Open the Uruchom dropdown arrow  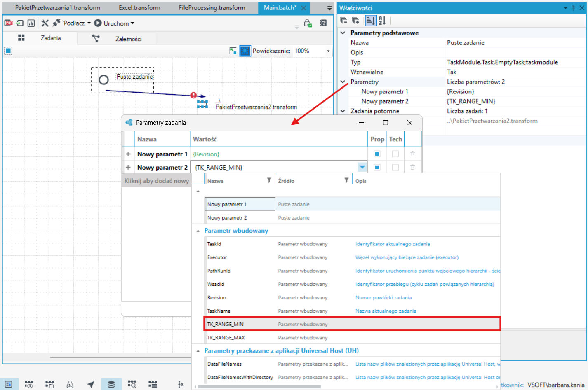click(x=132, y=23)
